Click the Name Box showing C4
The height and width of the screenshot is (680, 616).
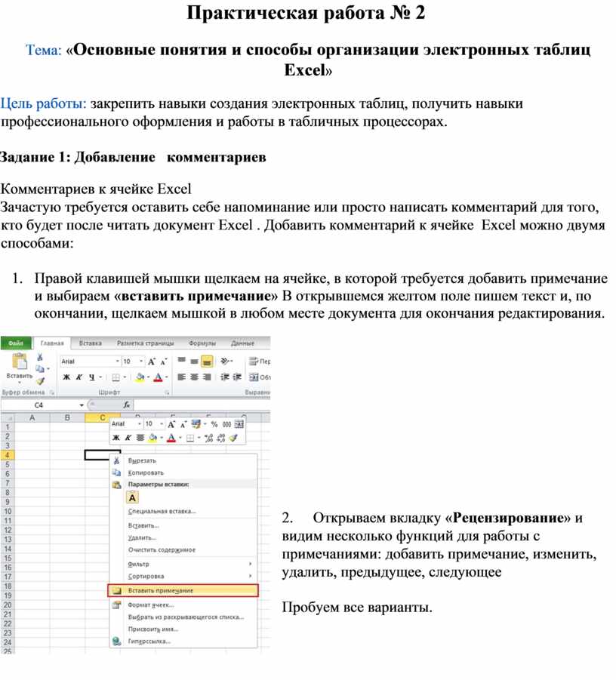pyautogui.click(x=39, y=405)
